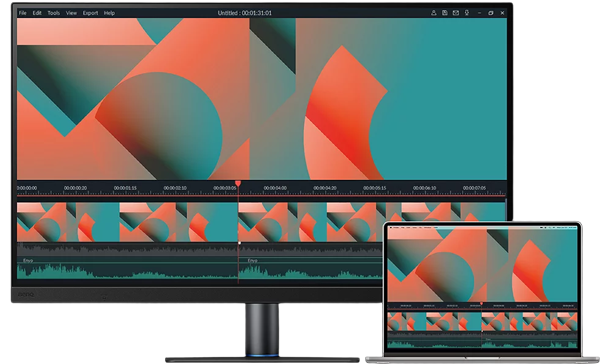Restore down the video editor window

tap(491, 13)
